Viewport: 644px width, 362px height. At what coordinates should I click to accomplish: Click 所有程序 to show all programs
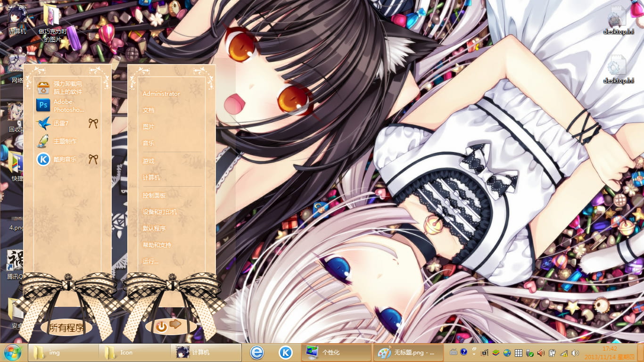click(66, 328)
